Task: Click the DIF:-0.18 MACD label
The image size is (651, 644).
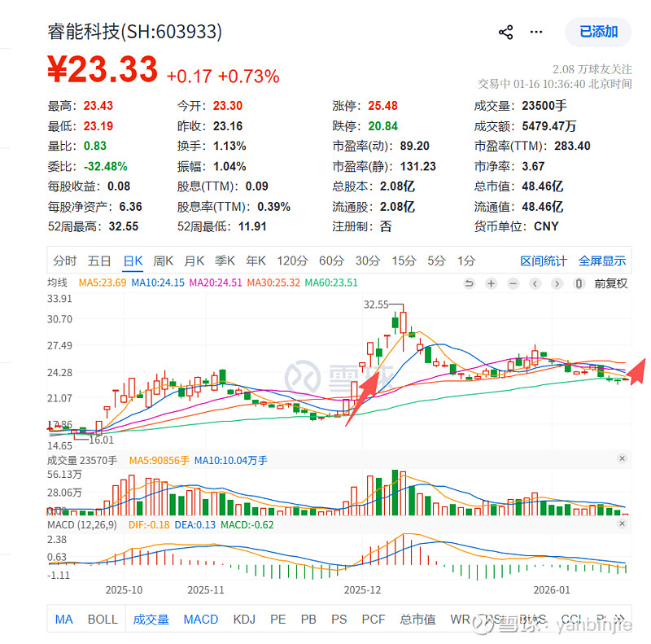Action: click(149, 525)
